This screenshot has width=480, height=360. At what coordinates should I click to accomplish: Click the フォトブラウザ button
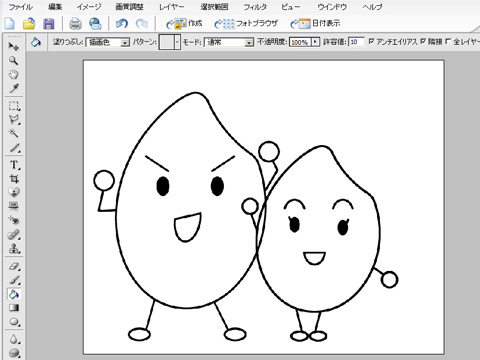[x=246, y=23]
